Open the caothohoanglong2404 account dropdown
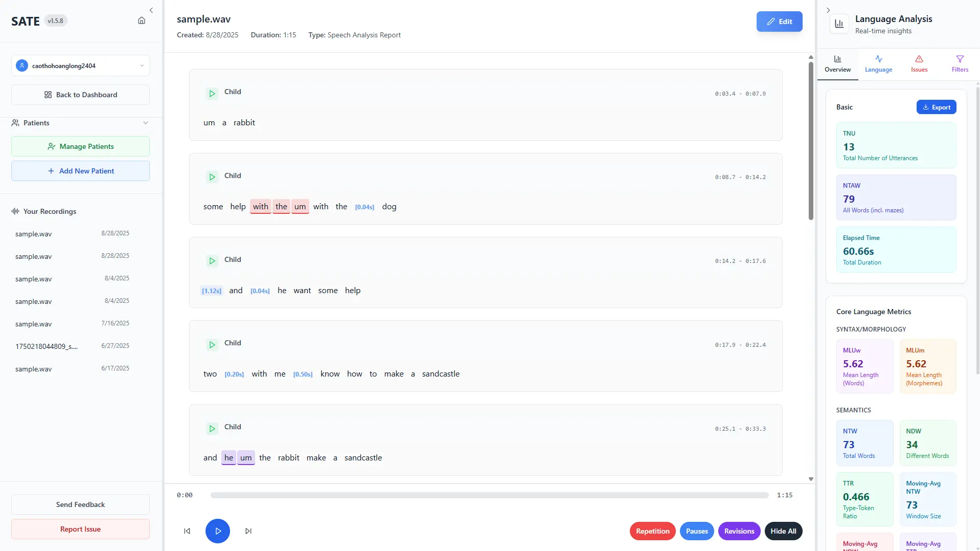Image resolution: width=980 pixels, height=551 pixels. click(x=80, y=65)
